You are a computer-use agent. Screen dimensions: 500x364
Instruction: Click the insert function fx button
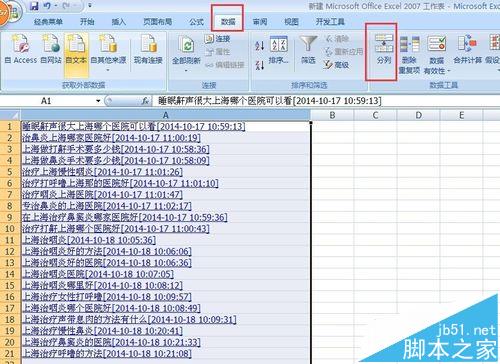coord(145,101)
